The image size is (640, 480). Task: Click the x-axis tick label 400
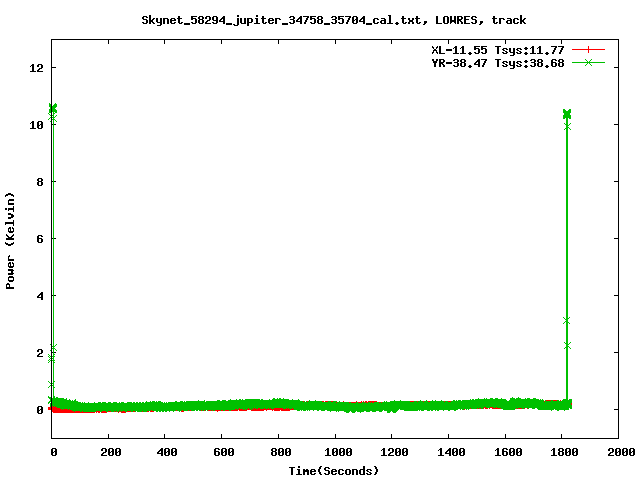[167, 452]
